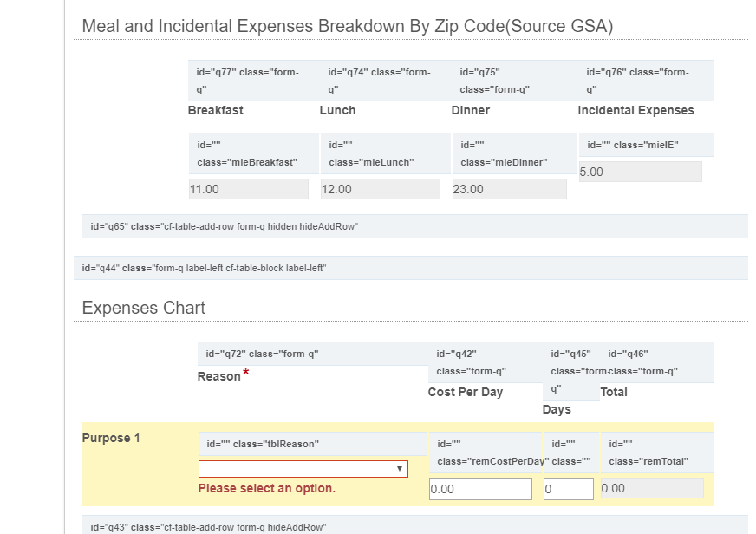Select the Incidental Expenses field showing 5.00
Screen dimensions: 756x534
tap(640, 172)
